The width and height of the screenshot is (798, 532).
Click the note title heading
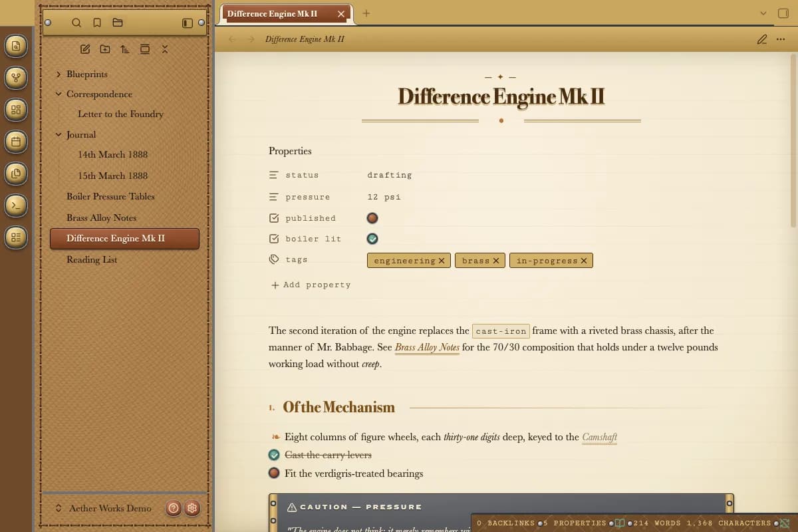click(x=501, y=96)
